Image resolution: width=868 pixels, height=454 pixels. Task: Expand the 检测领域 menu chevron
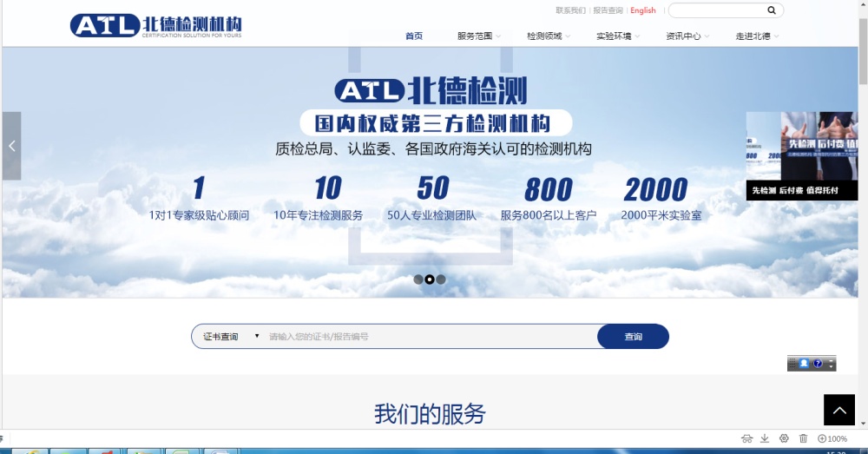568,36
